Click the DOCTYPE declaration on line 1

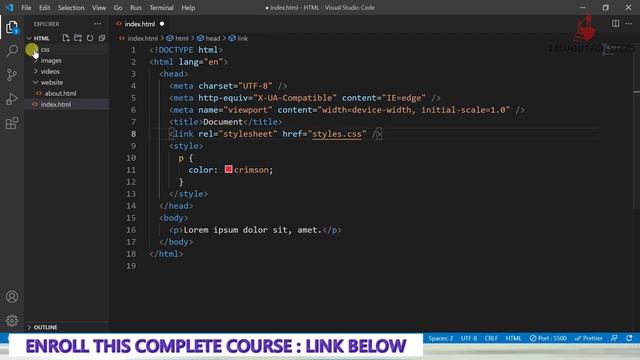[x=186, y=50]
